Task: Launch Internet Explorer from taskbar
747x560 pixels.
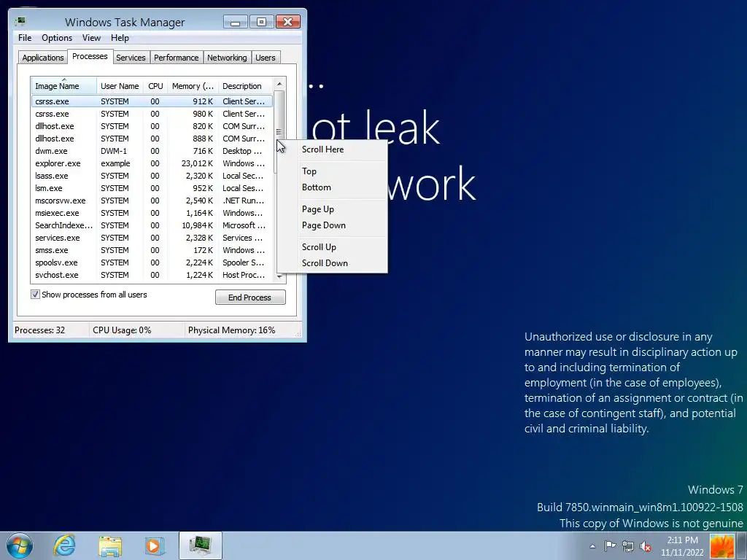Action: point(64,545)
